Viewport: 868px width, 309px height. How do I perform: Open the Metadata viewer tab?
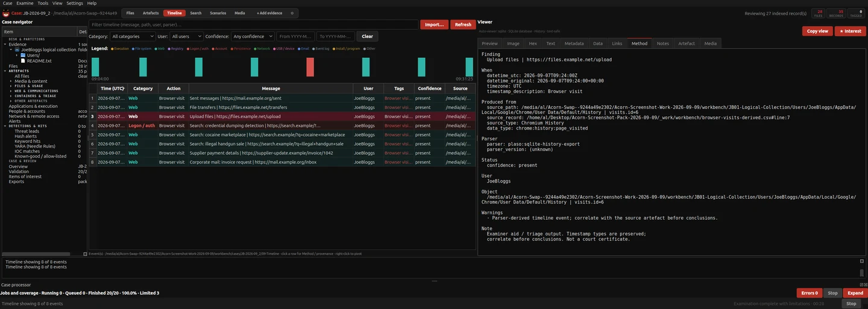pyautogui.click(x=574, y=43)
